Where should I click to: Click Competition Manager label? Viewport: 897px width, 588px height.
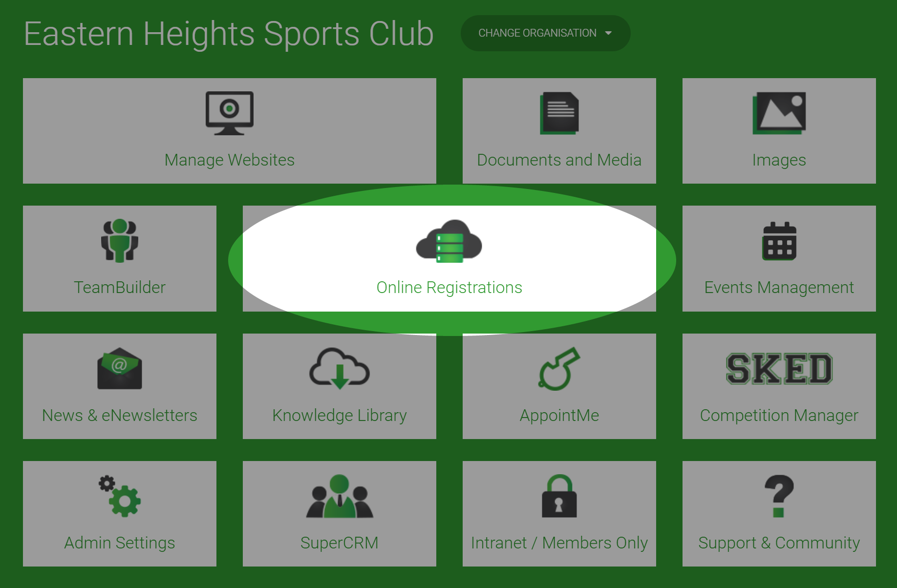click(x=779, y=416)
